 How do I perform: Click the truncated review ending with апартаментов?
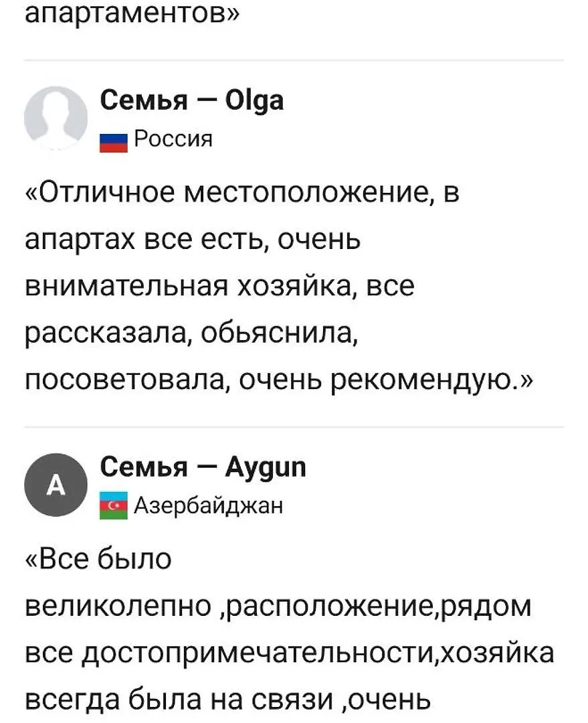tap(132, 13)
